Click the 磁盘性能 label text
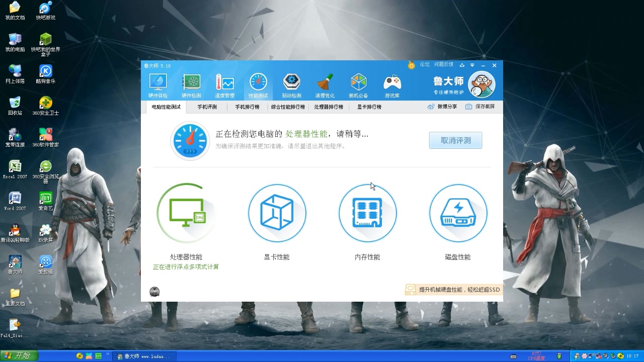Screen dimensions: 644x362 (458, 257)
